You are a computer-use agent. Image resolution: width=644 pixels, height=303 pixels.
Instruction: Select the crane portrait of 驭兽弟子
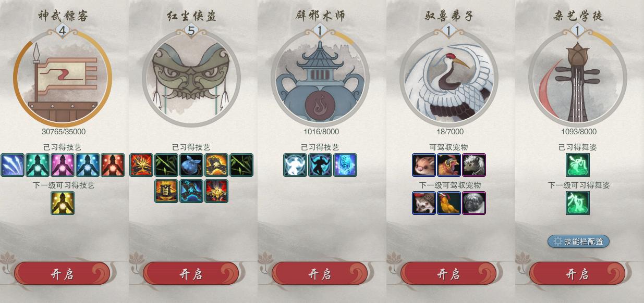click(449, 78)
